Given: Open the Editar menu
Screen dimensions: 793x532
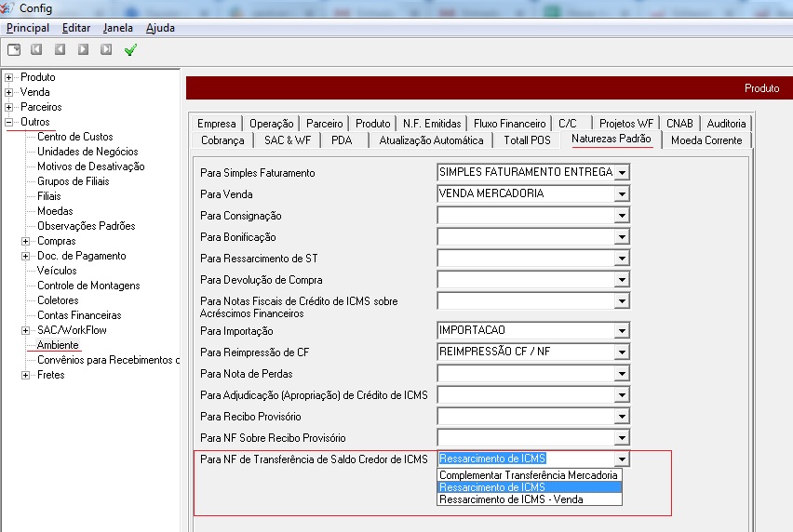Looking at the screenshot, I should (76, 28).
